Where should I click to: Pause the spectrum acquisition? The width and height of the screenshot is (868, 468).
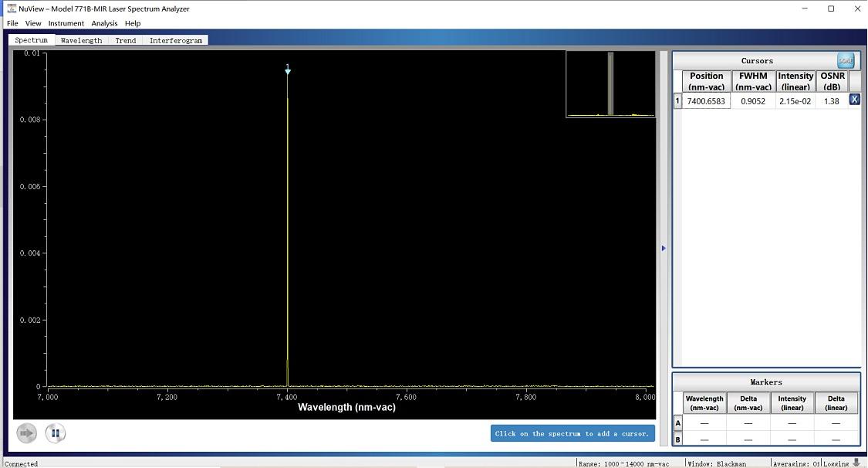[55, 433]
